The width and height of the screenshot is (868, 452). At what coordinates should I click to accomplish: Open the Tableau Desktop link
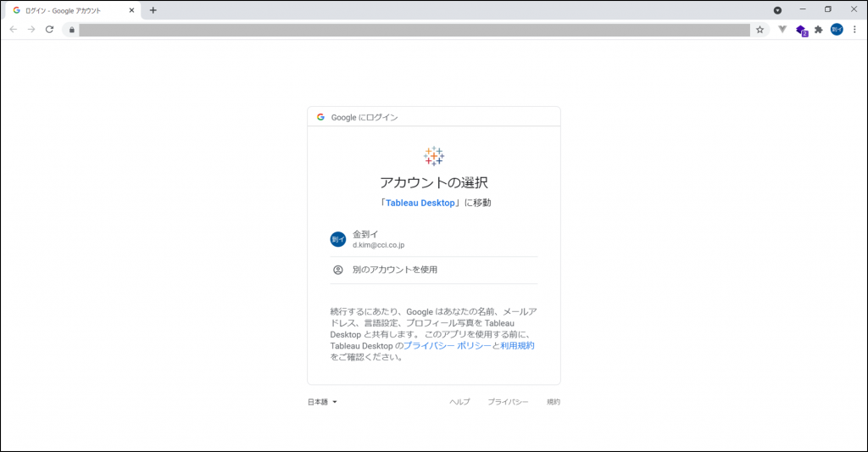[420, 203]
